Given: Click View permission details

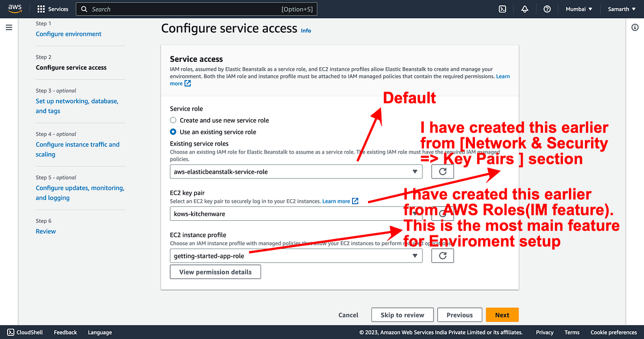Looking at the screenshot, I should click(x=215, y=272).
